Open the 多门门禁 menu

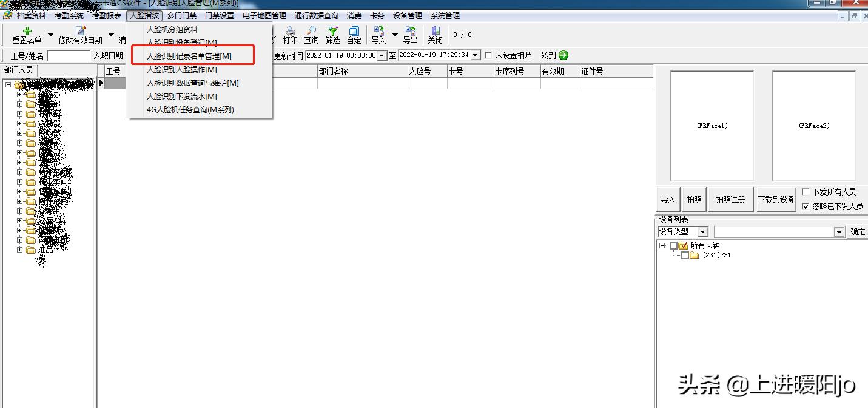(182, 16)
